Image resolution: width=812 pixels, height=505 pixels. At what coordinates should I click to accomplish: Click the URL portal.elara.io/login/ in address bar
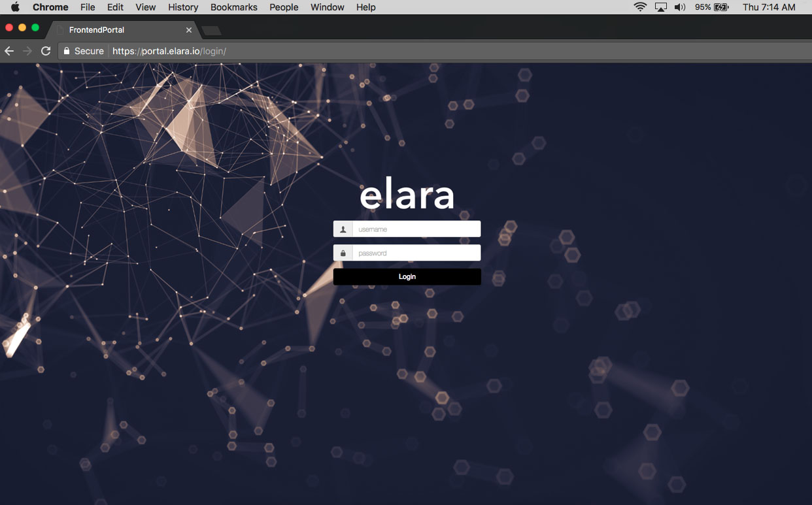169,51
